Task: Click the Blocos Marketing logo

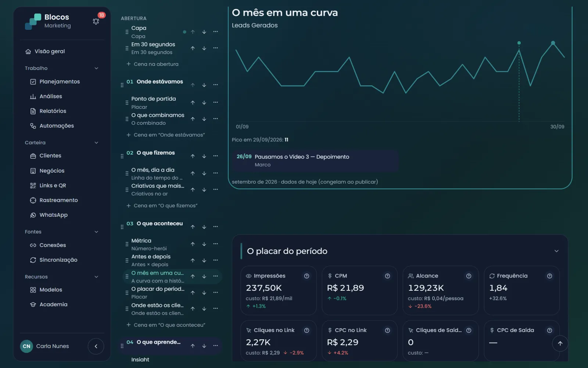Action: [48, 21]
